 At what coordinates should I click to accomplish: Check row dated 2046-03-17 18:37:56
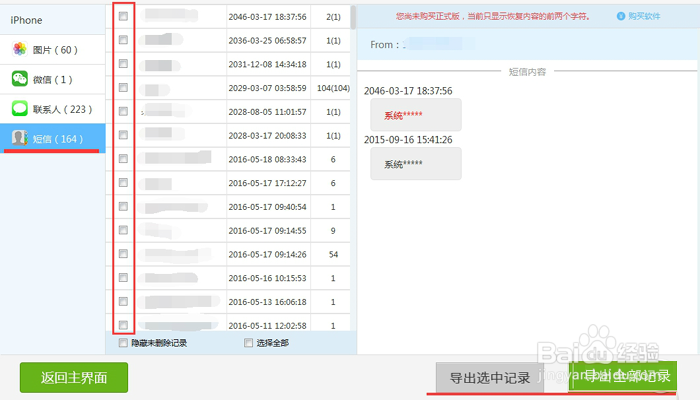[x=123, y=17]
